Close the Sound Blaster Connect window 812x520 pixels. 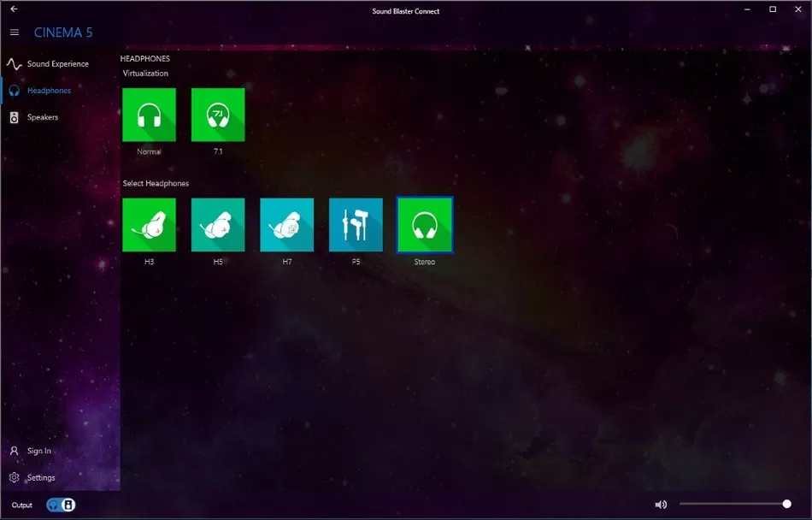798,9
